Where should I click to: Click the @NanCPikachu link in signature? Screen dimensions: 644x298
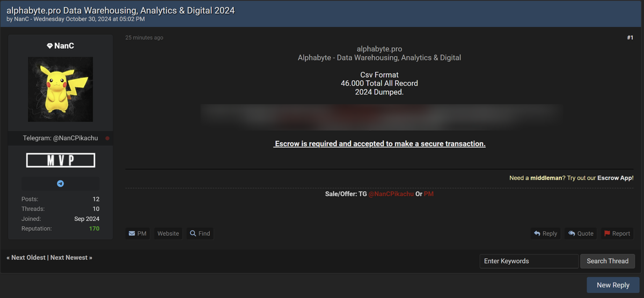[391, 194]
